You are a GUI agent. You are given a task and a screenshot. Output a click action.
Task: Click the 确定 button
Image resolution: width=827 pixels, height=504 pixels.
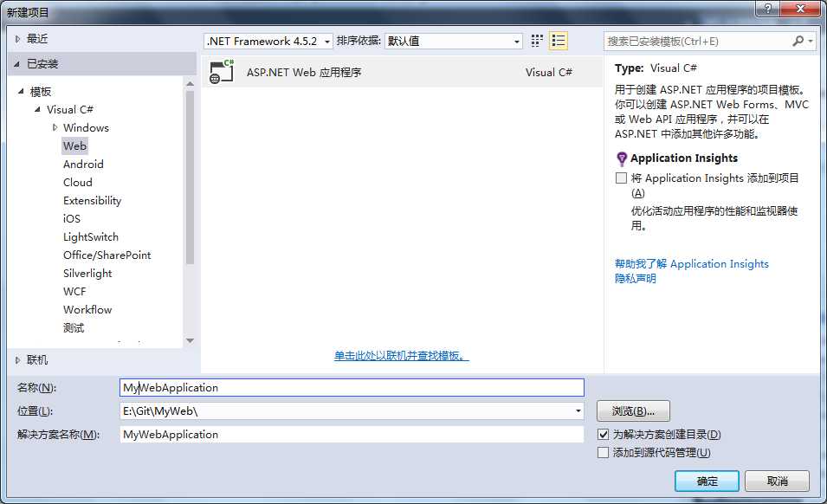[x=707, y=481]
